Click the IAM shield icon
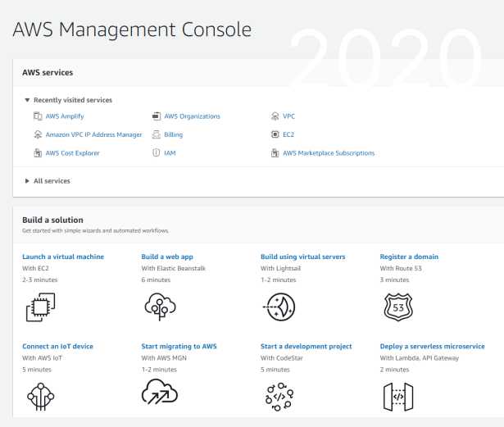Viewport: 504px width, 427px height. 157,152
